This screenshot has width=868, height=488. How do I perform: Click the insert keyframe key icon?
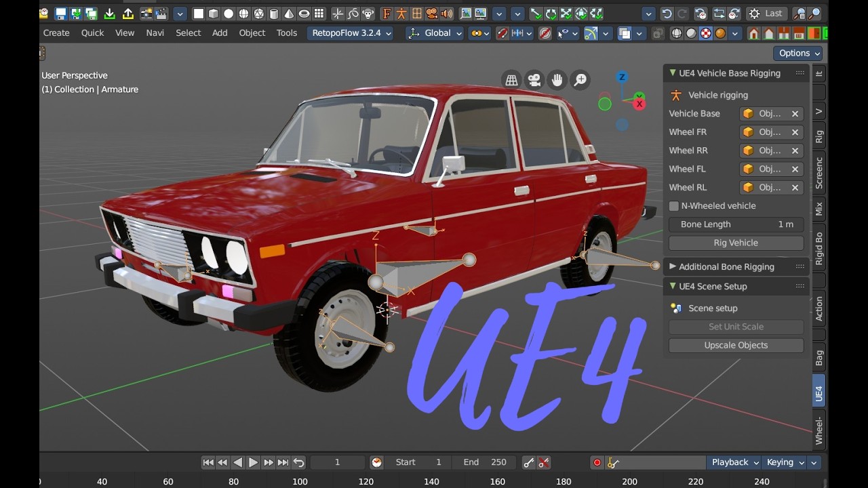point(529,462)
